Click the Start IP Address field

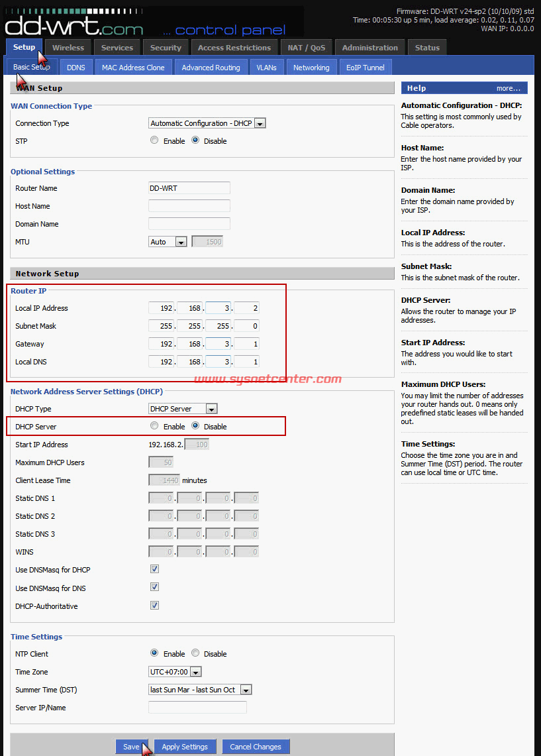tap(197, 445)
